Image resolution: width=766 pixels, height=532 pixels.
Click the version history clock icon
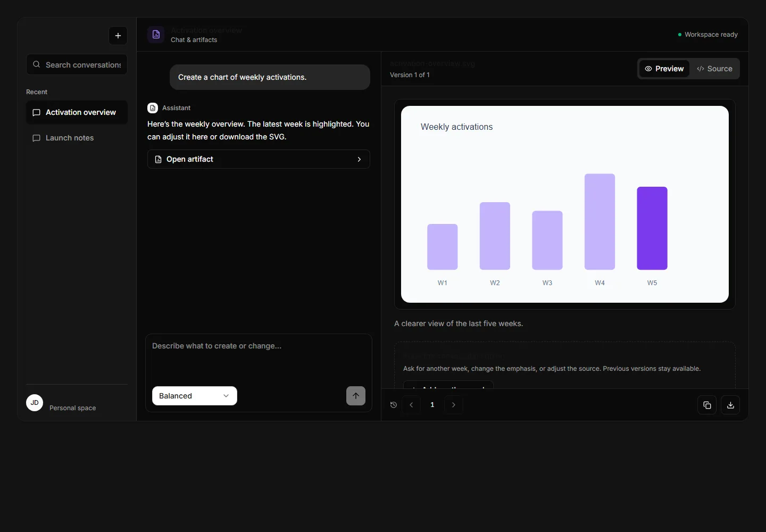coord(394,405)
